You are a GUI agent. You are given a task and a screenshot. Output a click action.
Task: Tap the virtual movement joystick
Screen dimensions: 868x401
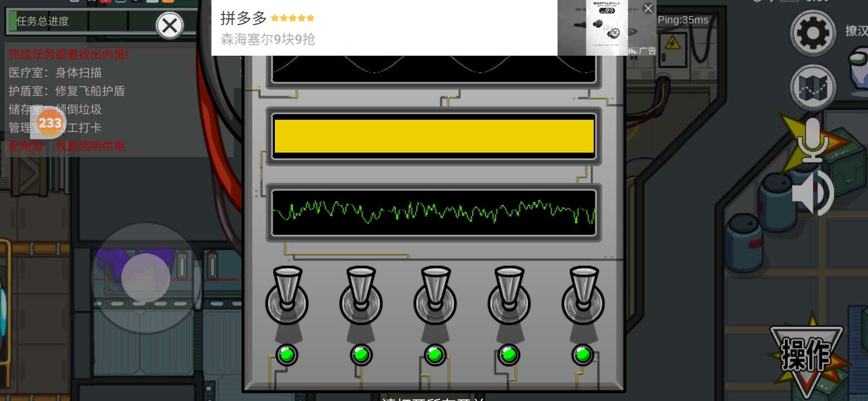tap(146, 277)
